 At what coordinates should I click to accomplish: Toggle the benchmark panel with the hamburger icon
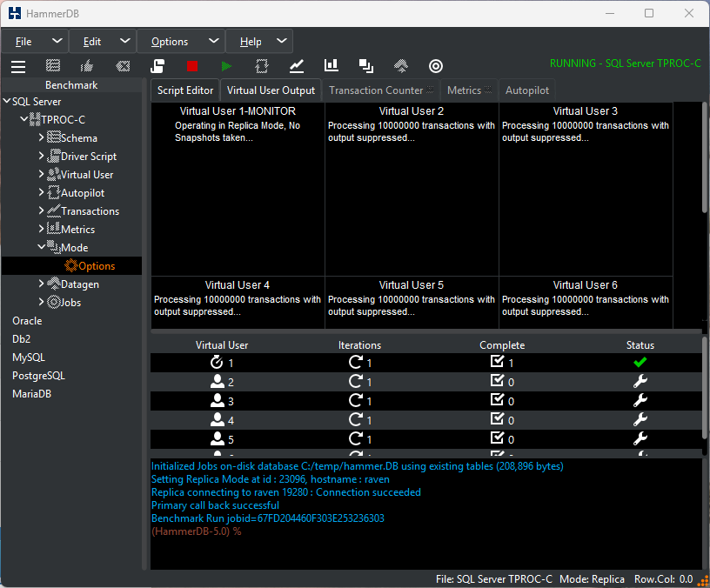(x=18, y=66)
